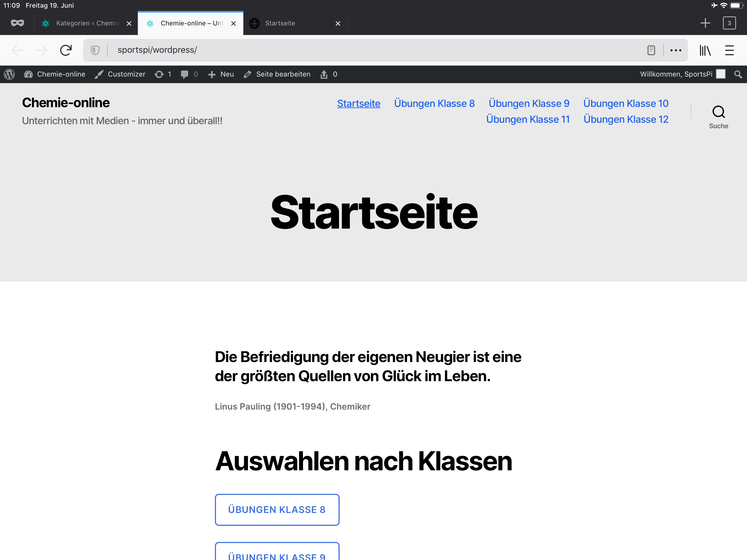Click the browser reload icon
Screen dimensions: 747x560
(66, 50)
